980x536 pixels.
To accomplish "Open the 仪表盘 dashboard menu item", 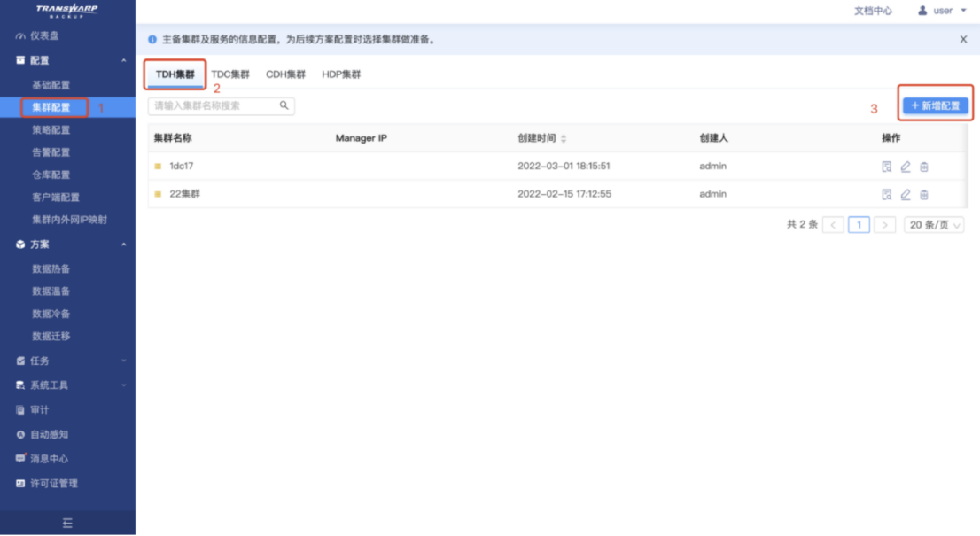I will click(x=43, y=35).
